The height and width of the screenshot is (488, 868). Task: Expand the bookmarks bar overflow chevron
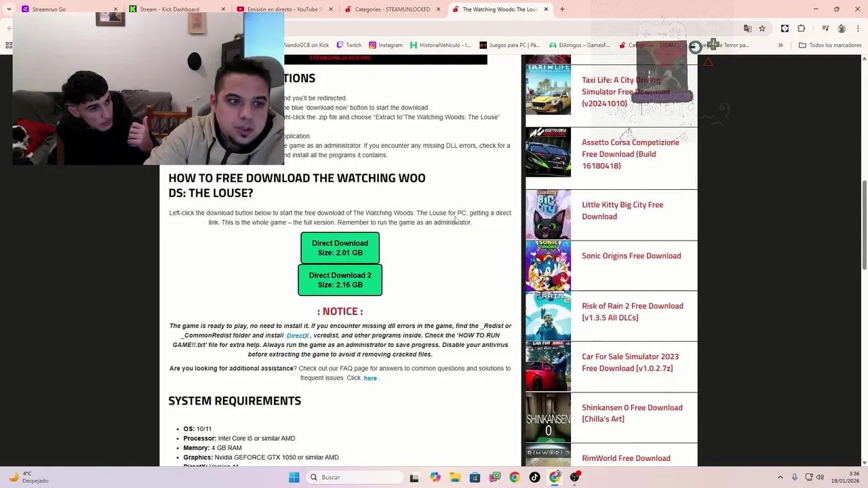click(x=781, y=45)
